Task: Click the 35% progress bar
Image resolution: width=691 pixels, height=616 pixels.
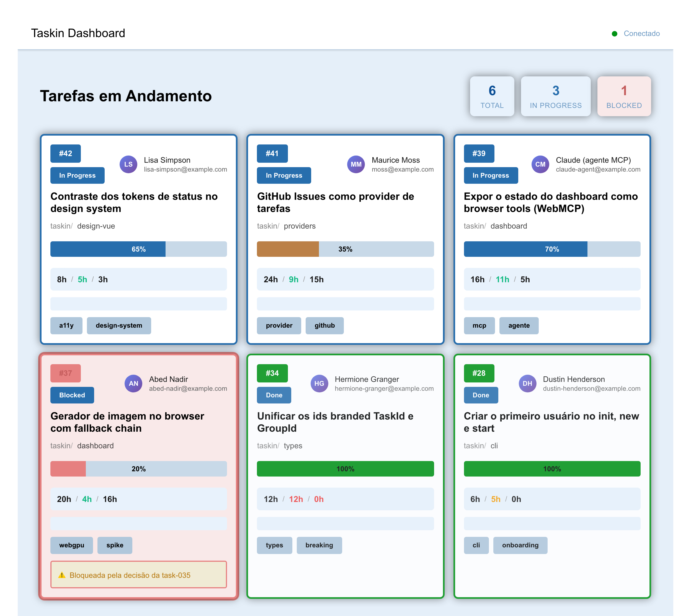Action: (345, 249)
